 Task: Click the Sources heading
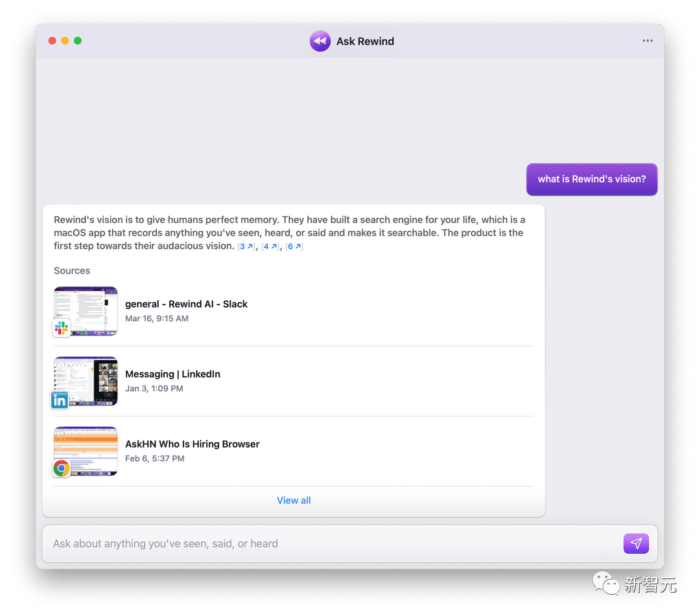coord(72,271)
